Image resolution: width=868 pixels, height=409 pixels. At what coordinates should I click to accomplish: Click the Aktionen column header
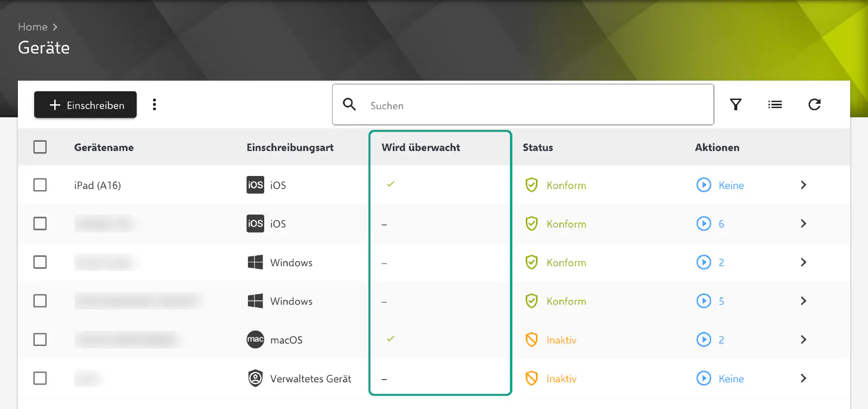[717, 147]
